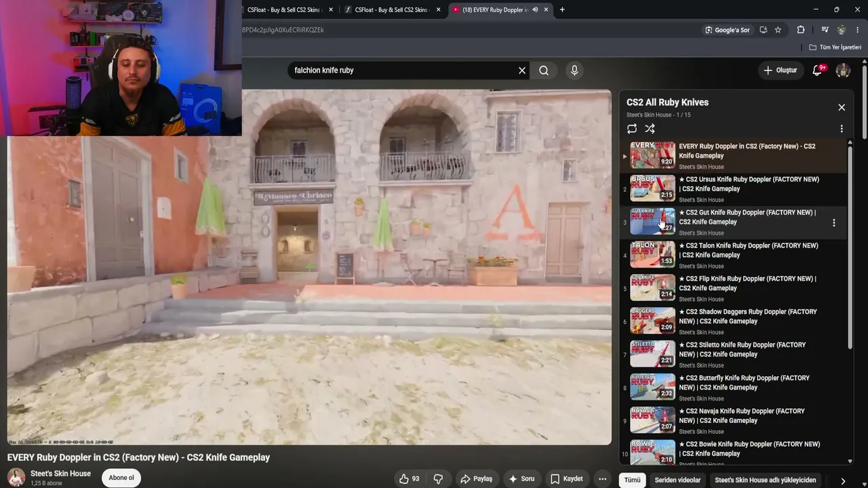The height and width of the screenshot is (488, 868).
Task: Play the Stiletto Knife Ruby Doppler thumbnail
Action: 653,354
